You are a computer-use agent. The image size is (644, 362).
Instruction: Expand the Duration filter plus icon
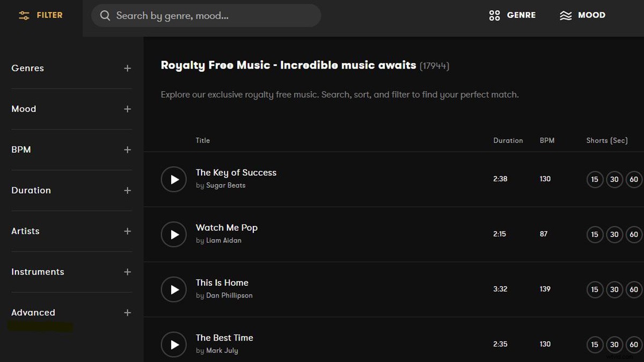[127, 190]
